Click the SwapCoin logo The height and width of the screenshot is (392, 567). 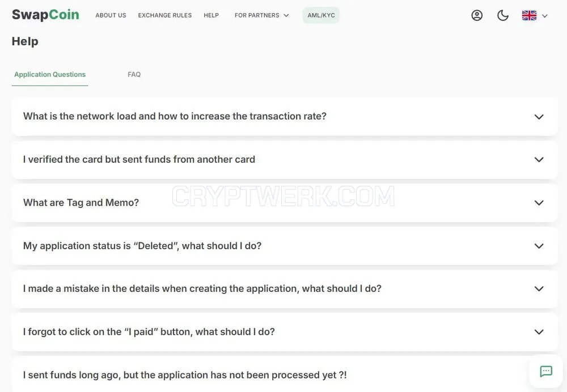point(45,15)
